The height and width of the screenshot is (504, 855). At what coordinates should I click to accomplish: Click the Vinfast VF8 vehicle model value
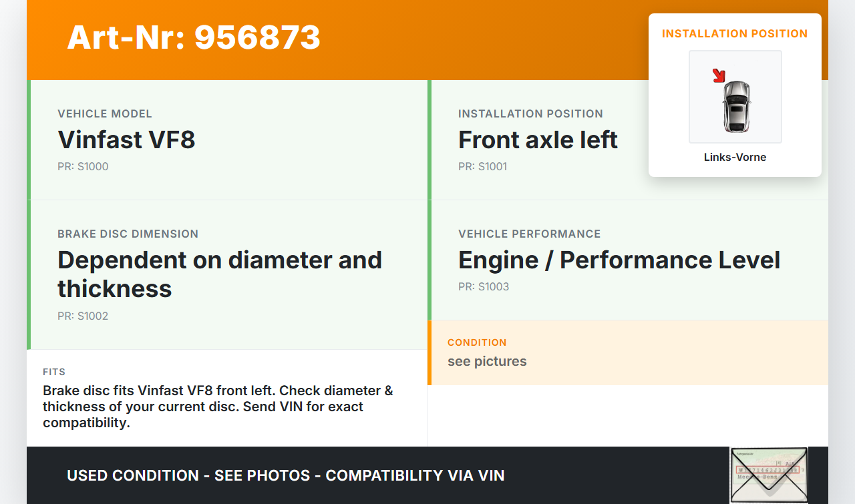pos(126,140)
